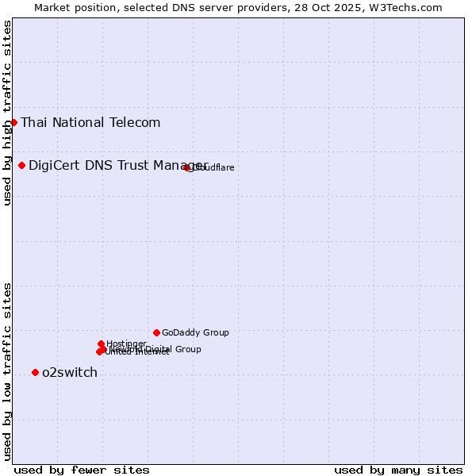Click the Group part of Newfold Digital Group label
The height and width of the screenshot is (476, 476).
[188, 349]
